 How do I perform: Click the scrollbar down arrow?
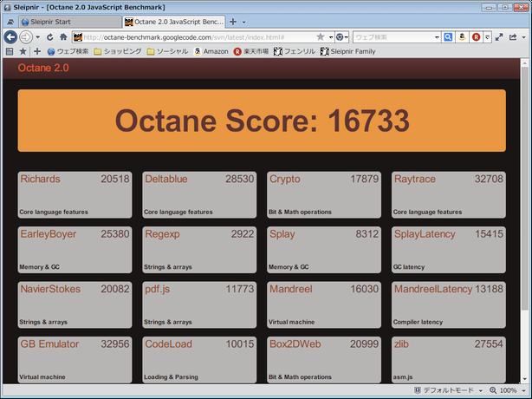(524, 379)
